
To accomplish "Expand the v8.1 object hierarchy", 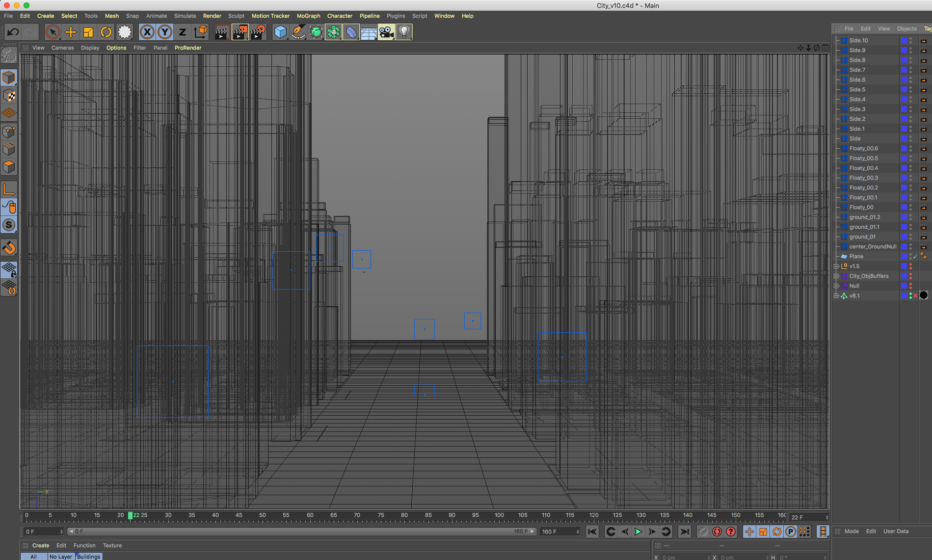I will [836, 295].
